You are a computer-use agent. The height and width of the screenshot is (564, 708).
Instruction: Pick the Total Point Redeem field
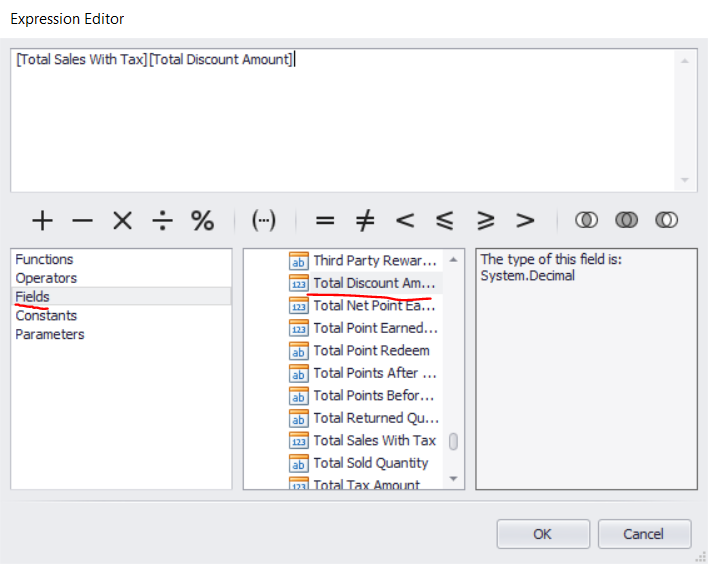point(371,350)
